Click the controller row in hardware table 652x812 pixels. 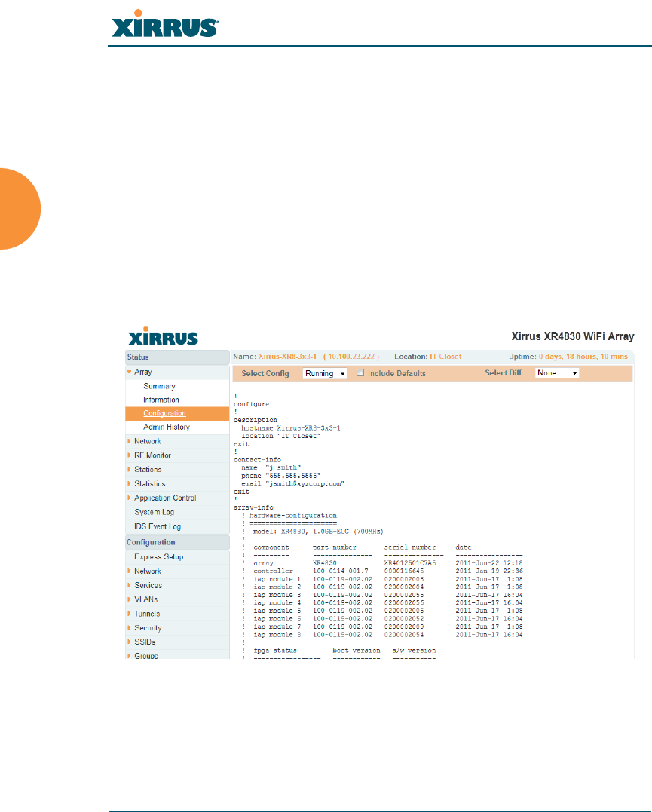click(388, 571)
